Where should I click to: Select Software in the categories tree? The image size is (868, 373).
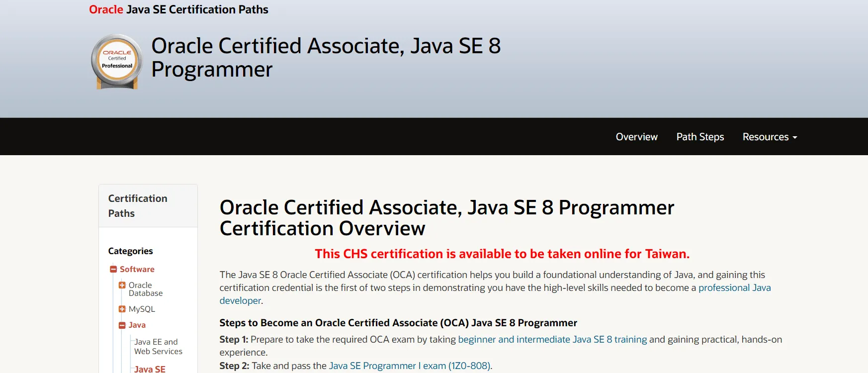137,269
